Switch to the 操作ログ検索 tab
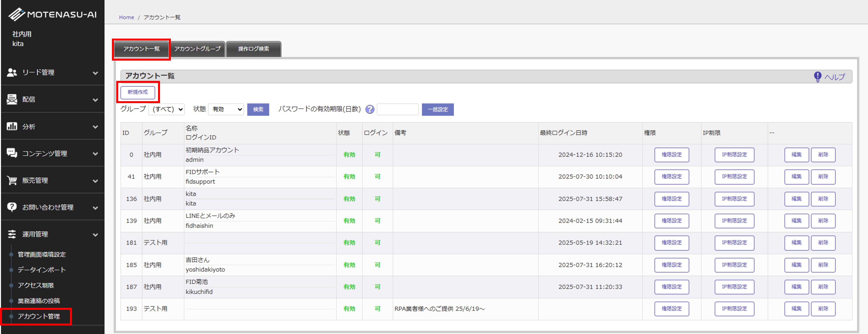Viewport: 868px width, 334px height. (253, 49)
